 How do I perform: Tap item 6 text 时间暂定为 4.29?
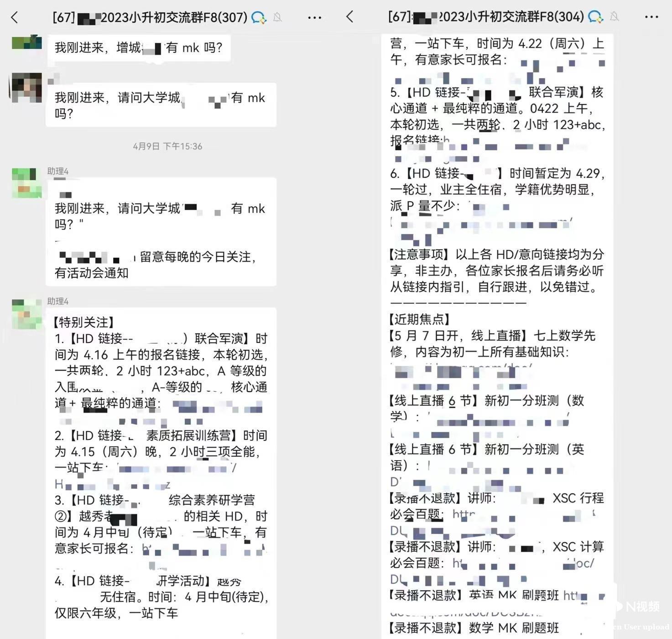click(x=557, y=173)
